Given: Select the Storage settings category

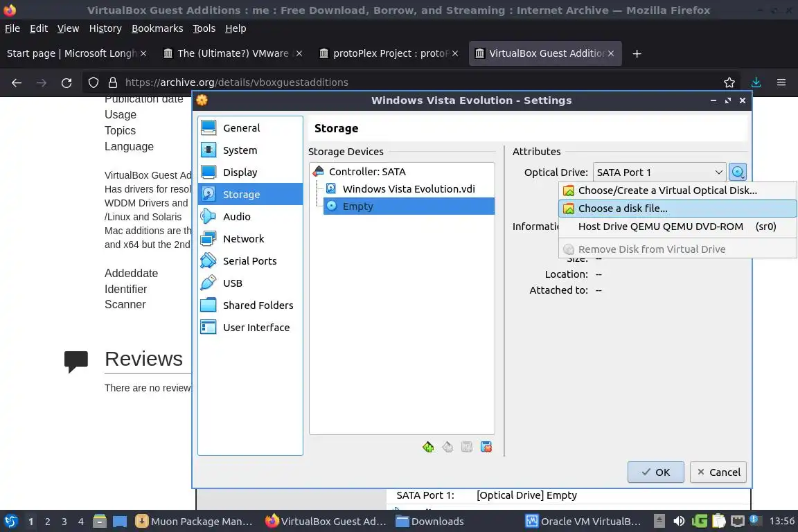Looking at the screenshot, I should tap(250, 194).
